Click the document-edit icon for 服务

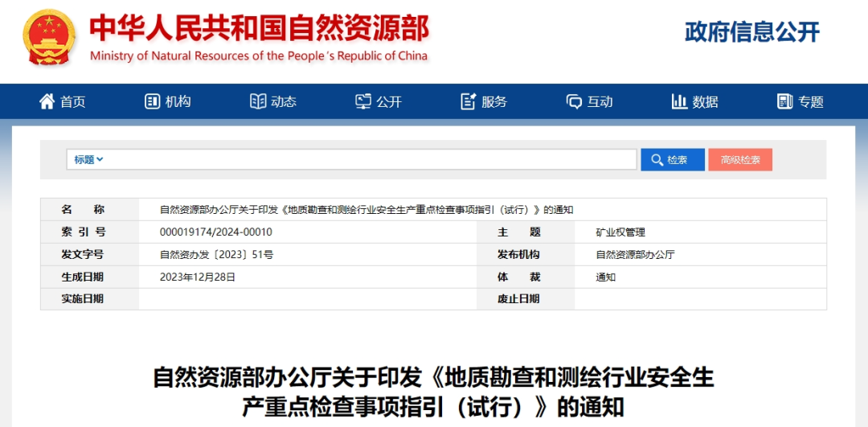469,101
